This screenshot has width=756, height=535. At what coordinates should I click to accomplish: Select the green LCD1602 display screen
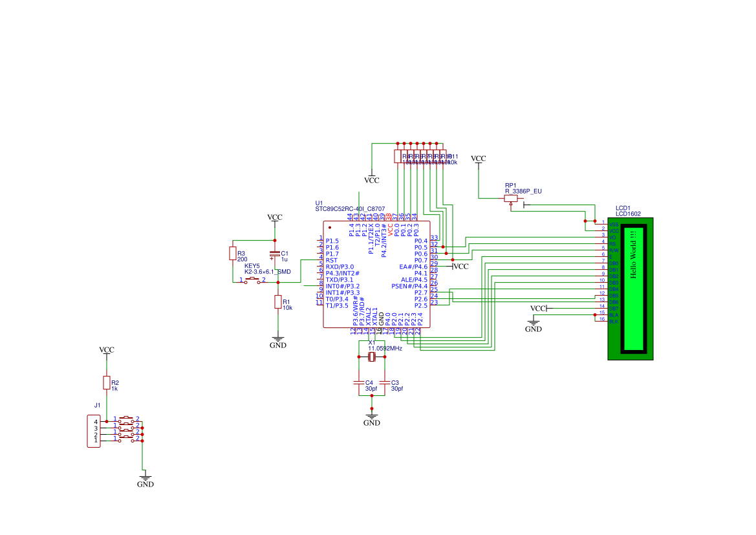(x=634, y=289)
